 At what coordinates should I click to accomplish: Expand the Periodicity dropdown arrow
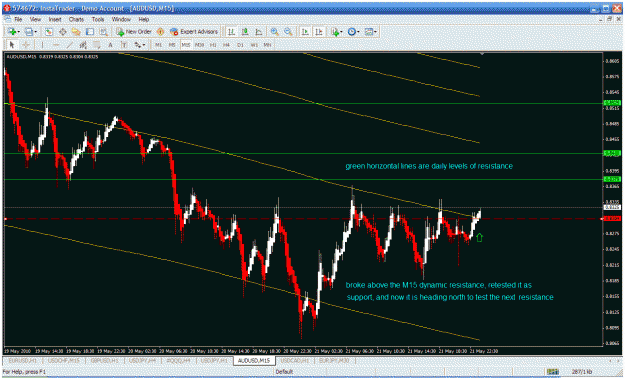[x=358, y=32]
